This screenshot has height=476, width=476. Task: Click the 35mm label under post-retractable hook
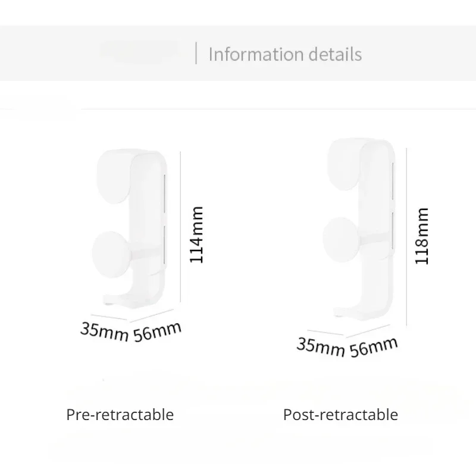(x=321, y=345)
